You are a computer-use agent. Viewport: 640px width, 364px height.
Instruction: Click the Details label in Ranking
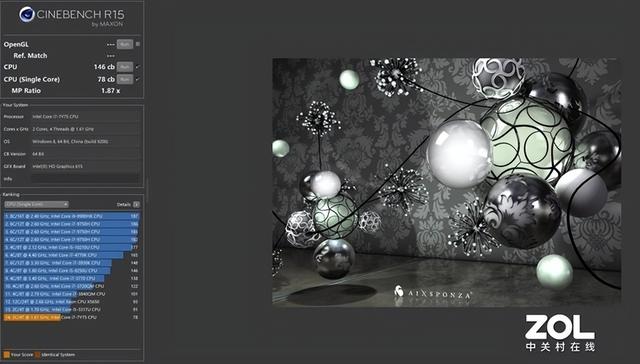coord(124,204)
